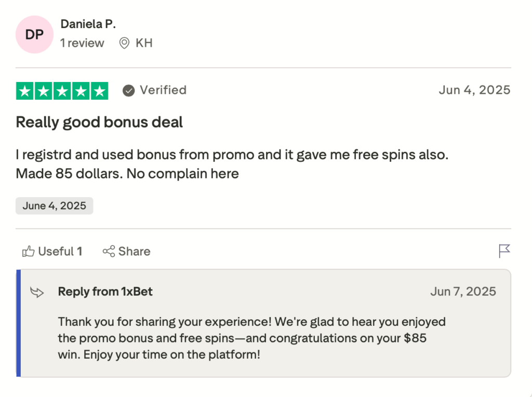Click the Jun 7, 2025 reply date
532x397 pixels.
(463, 292)
